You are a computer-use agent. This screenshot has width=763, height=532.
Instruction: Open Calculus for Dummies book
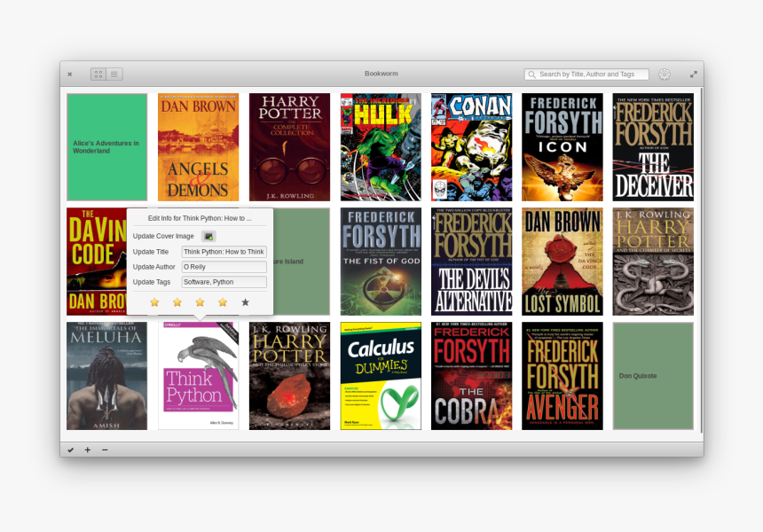[x=381, y=376]
